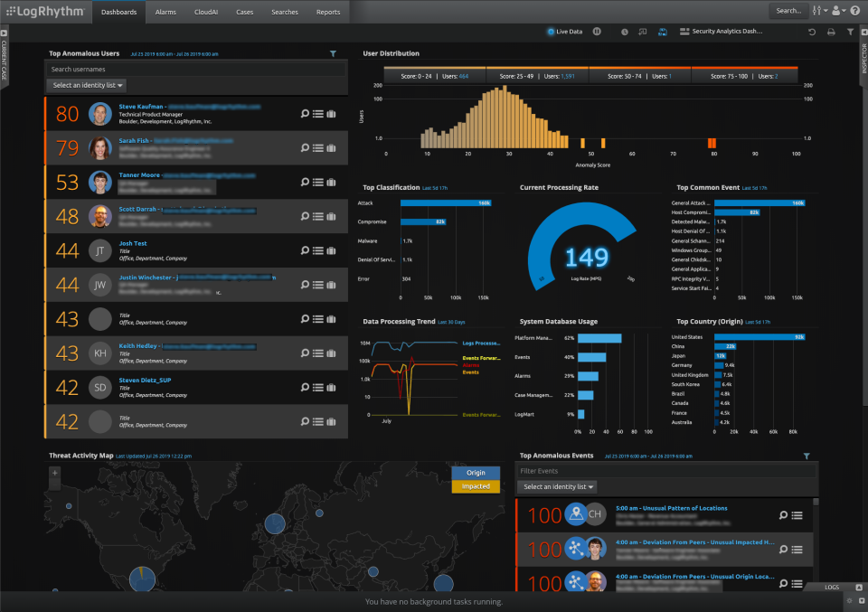Screen dimensions: 868x612
Task: Click search icon for Josh Test
Action: (x=305, y=250)
